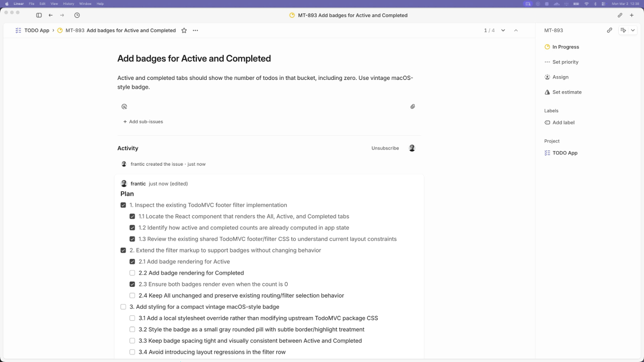The width and height of the screenshot is (644, 362).
Task: Open a new tab with plus icon
Action: [x=632, y=16]
